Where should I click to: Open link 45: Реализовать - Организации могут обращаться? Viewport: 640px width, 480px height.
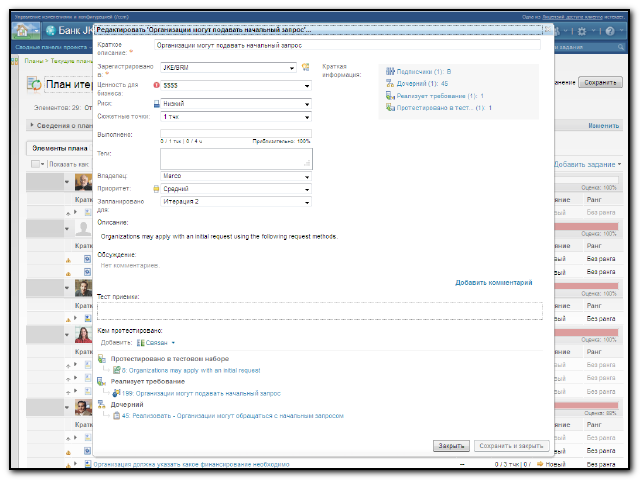[x=233, y=416]
